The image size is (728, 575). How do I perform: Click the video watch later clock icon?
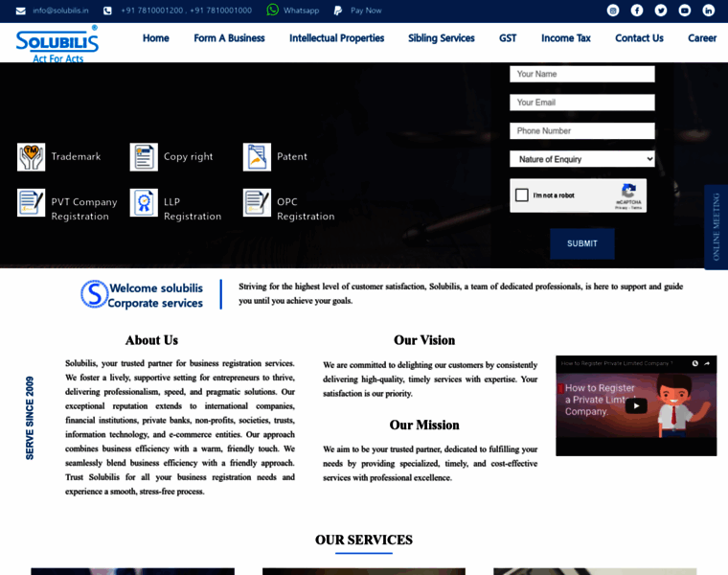tap(695, 363)
